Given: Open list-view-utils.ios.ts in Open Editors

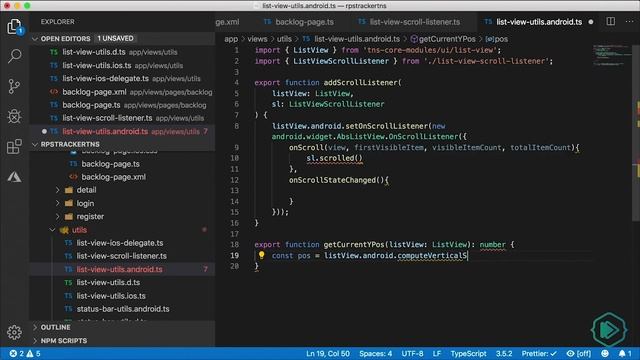Looking at the screenshot, I should [122, 65].
